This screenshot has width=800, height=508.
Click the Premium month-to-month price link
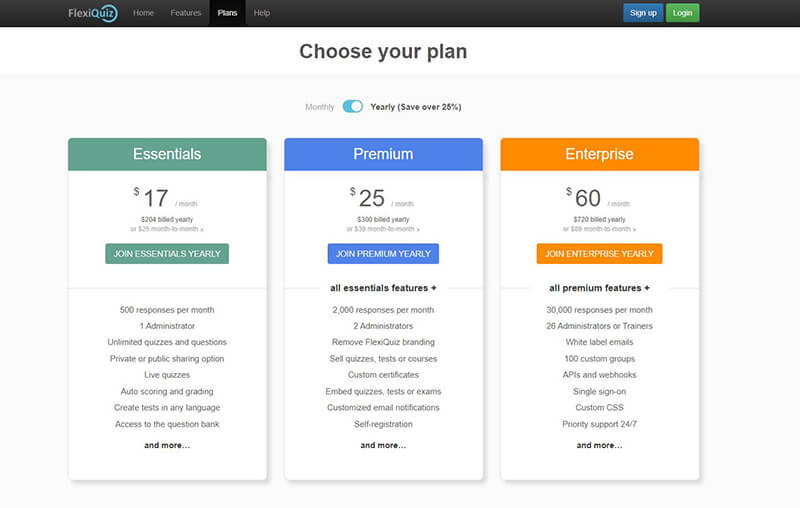click(x=383, y=229)
